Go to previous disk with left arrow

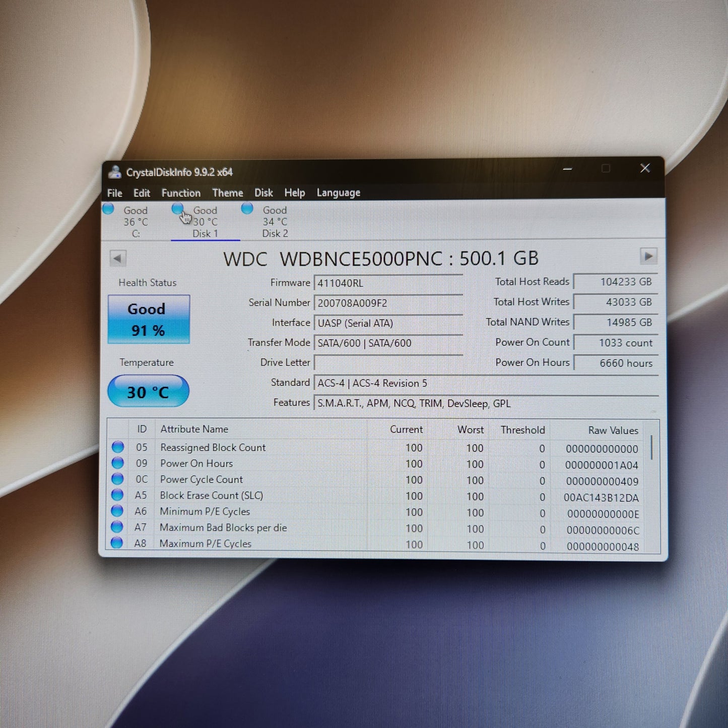(x=117, y=258)
